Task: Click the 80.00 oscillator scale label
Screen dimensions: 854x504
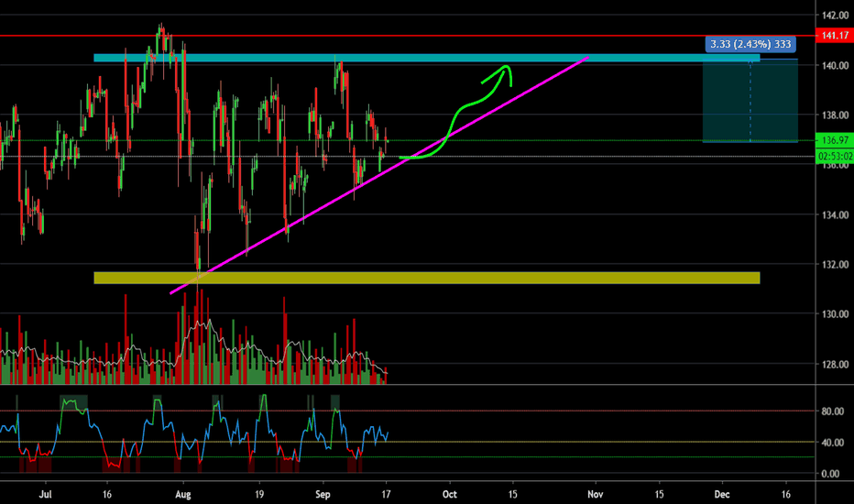Action: click(833, 411)
